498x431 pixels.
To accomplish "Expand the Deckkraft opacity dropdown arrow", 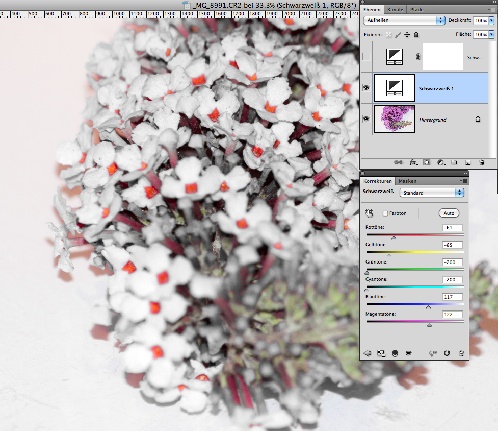I will pos(491,20).
